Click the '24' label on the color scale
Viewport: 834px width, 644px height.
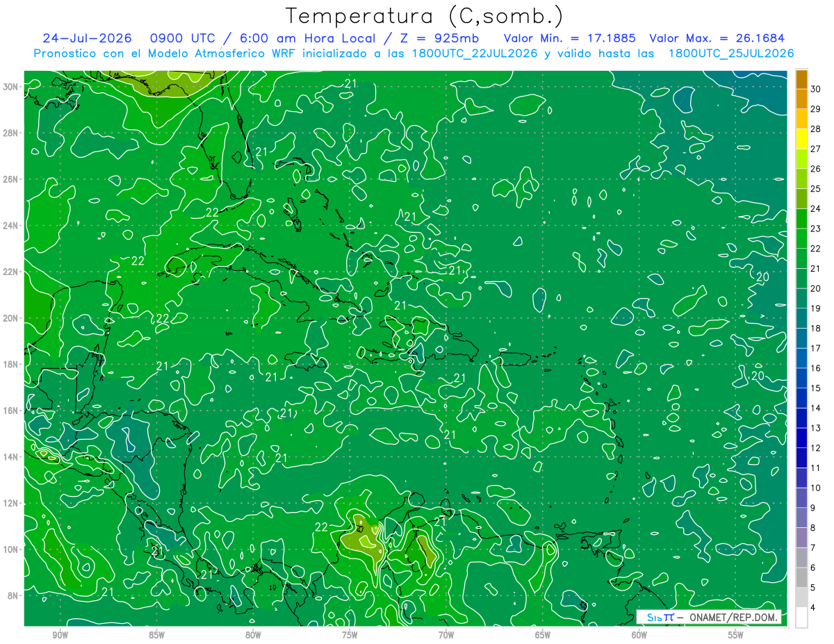pos(816,208)
